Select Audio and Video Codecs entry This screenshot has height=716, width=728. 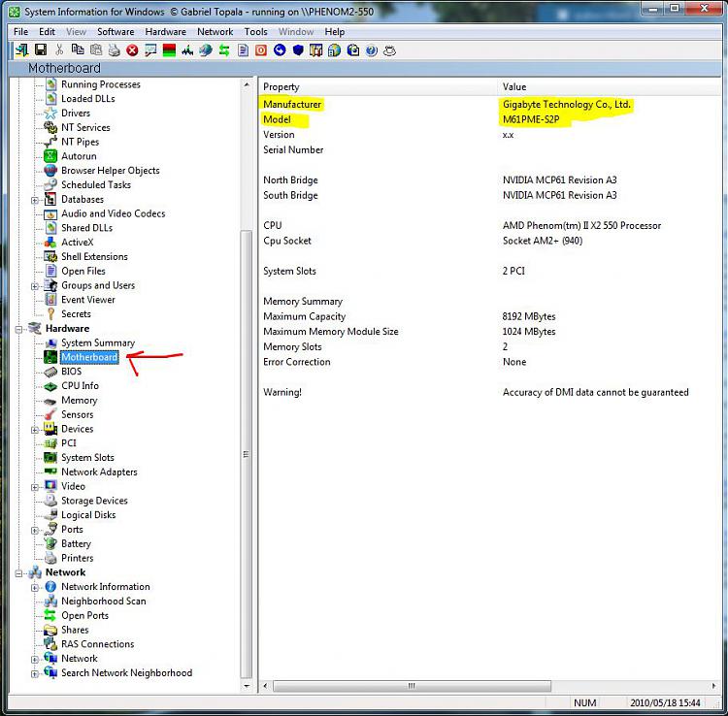pyautogui.click(x=114, y=213)
